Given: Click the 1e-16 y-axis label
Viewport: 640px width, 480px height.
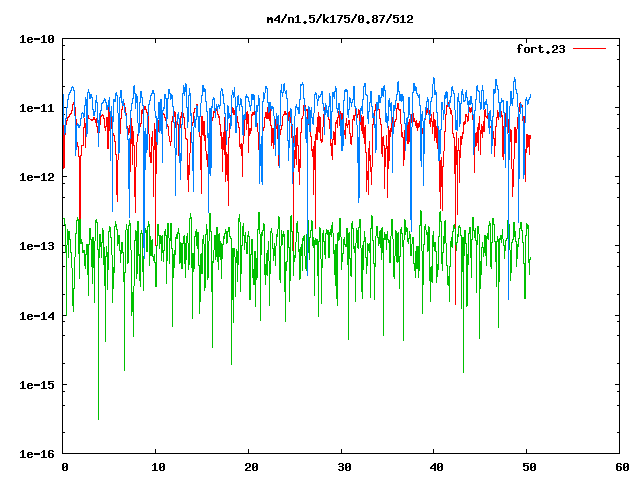Looking at the screenshot, I should (37, 454).
